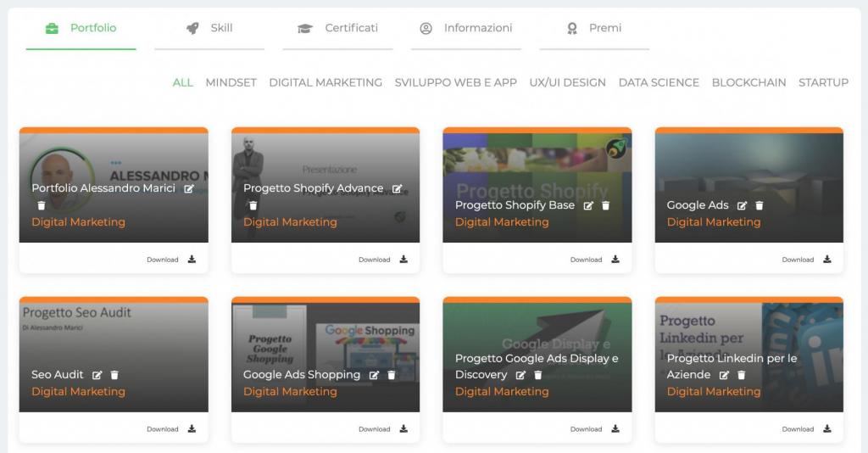Click Download text on Progetto Shopify Base card
Image resolution: width=868 pixels, height=453 pixels.
(586, 260)
